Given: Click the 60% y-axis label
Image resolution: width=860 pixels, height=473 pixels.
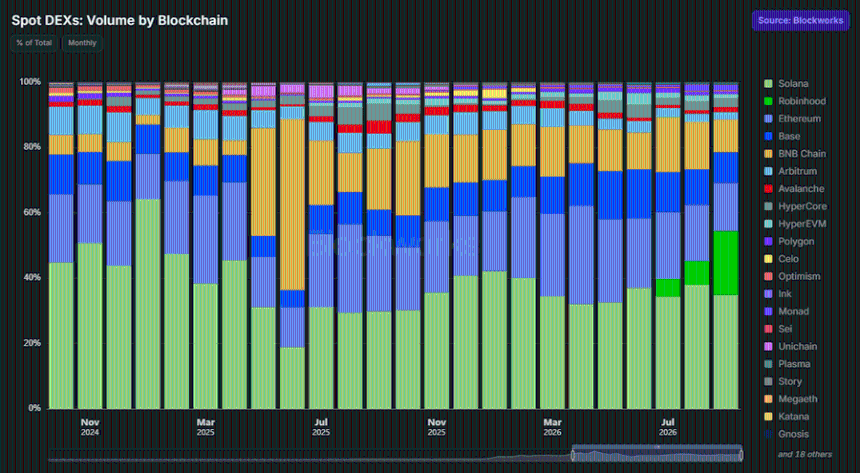Looking at the screenshot, I should tap(32, 212).
